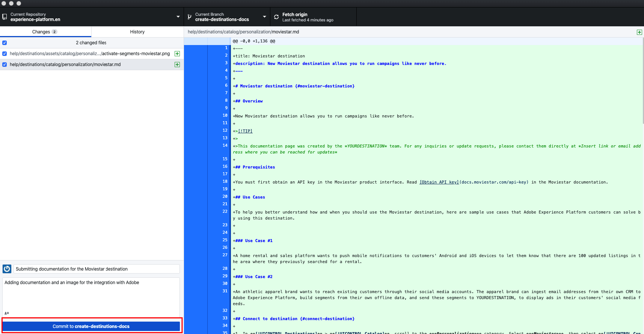The height and width of the screenshot is (334, 644).
Task: Click the green plus icon in diff header
Action: coord(639,32)
